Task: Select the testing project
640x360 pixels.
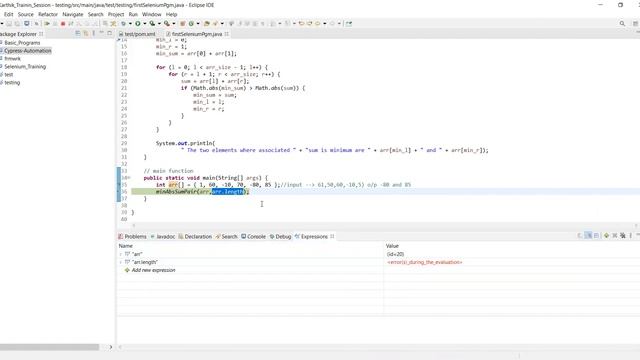Action: click(12, 82)
